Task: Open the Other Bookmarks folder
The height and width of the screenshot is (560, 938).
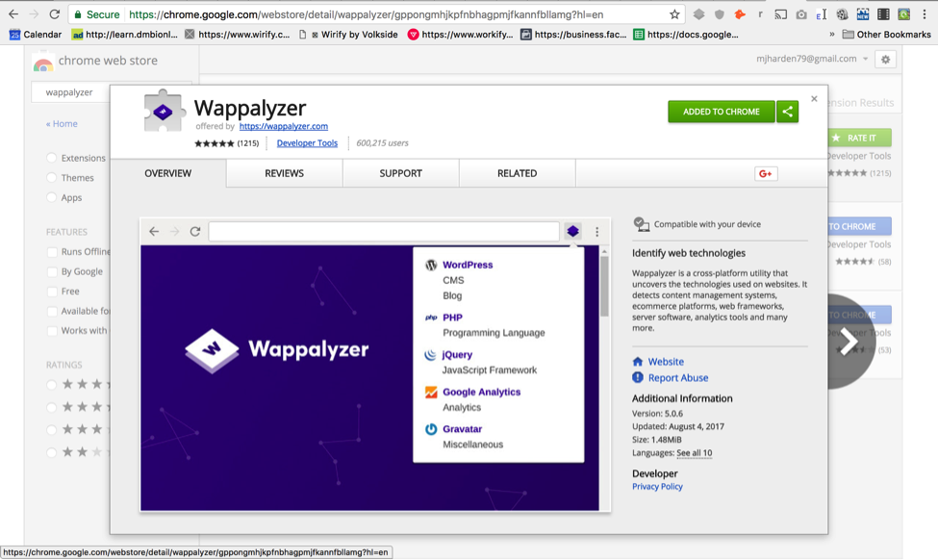Action: pos(886,35)
